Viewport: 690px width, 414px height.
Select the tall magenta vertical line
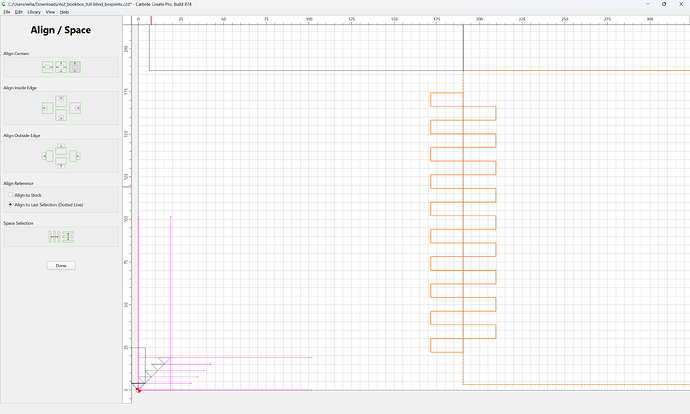pos(171,303)
